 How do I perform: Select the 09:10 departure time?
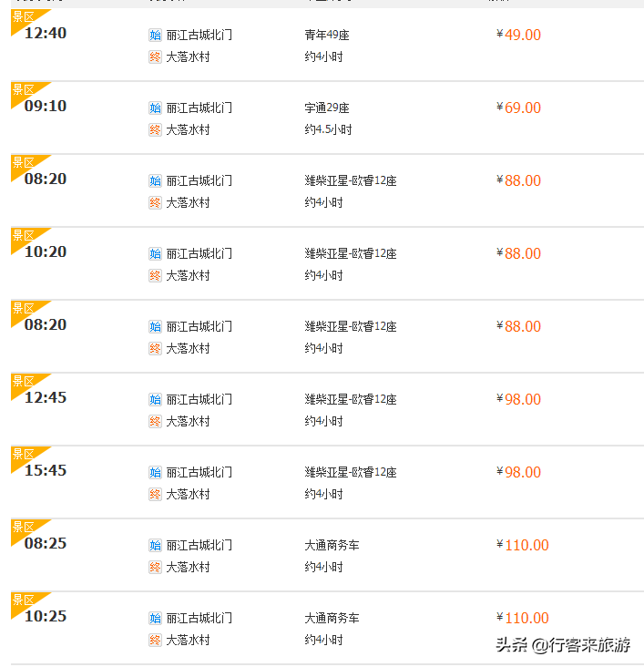click(x=46, y=106)
